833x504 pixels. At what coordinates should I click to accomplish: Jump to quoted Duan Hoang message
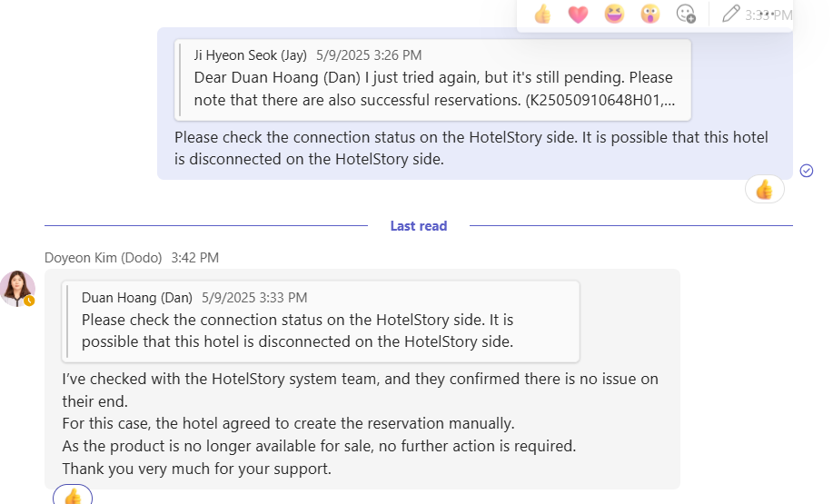320,321
